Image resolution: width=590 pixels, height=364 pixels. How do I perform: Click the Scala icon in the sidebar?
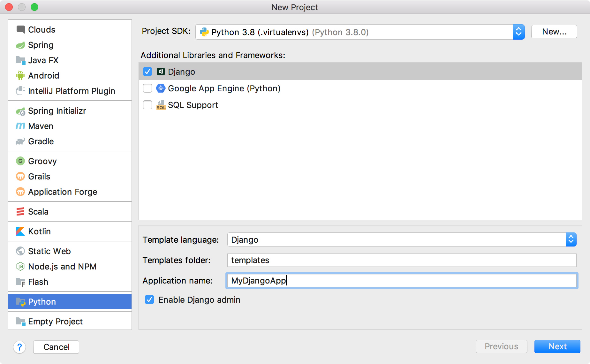(x=20, y=211)
